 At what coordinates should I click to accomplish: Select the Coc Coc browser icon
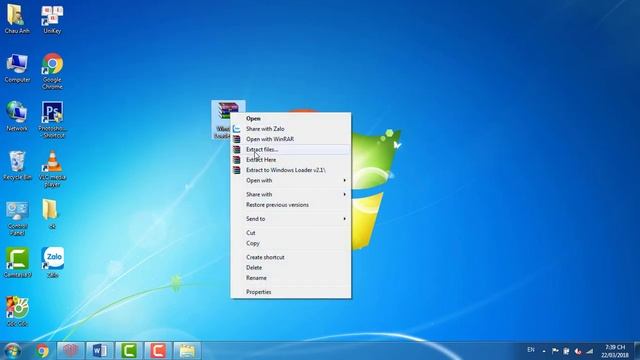click(17, 311)
